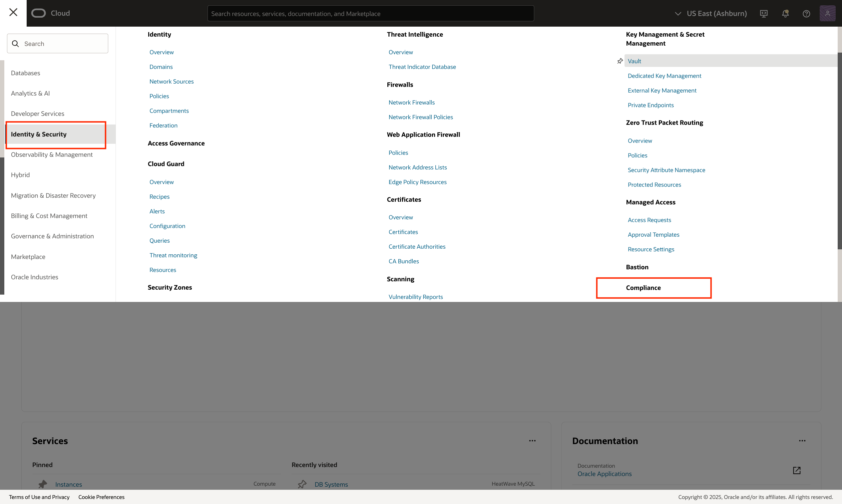842x504 pixels.
Task: Open the Documentation panel three-dot menu
Action: [802, 441]
